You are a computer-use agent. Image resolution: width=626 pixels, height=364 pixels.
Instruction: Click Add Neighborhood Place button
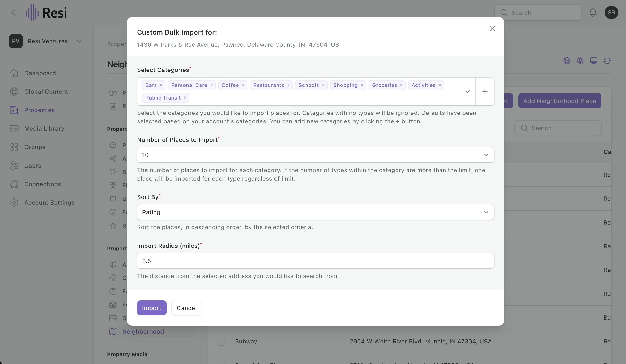coord(560,101)
